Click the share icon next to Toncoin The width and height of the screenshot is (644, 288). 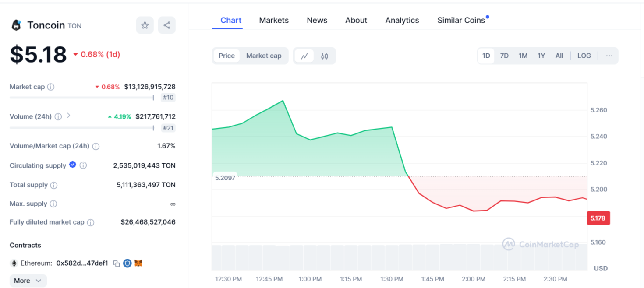[x=167, y=25]
